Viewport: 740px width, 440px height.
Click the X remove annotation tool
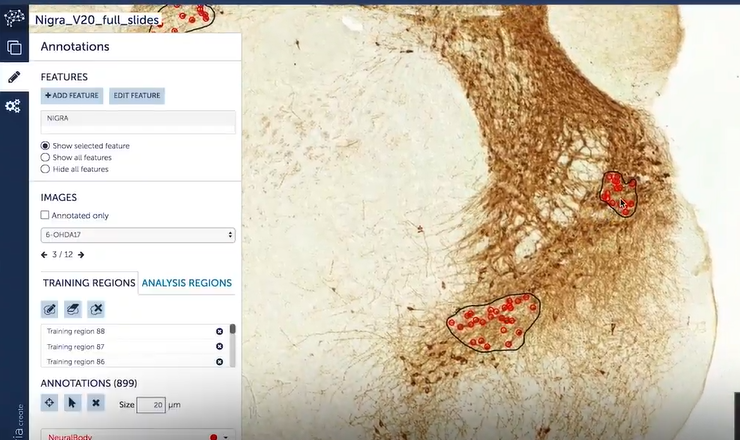(96, 403)
